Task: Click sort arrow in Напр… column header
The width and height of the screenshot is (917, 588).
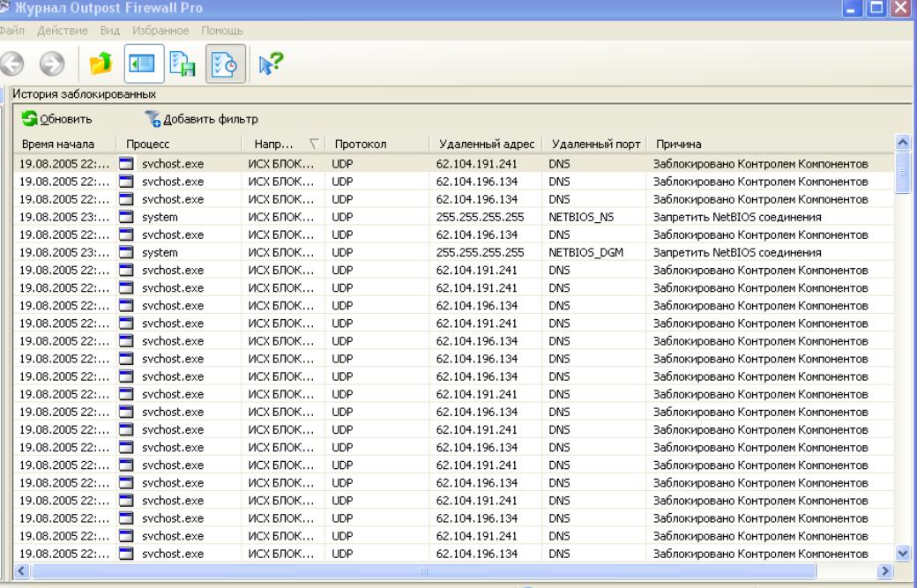Action: 314,144
